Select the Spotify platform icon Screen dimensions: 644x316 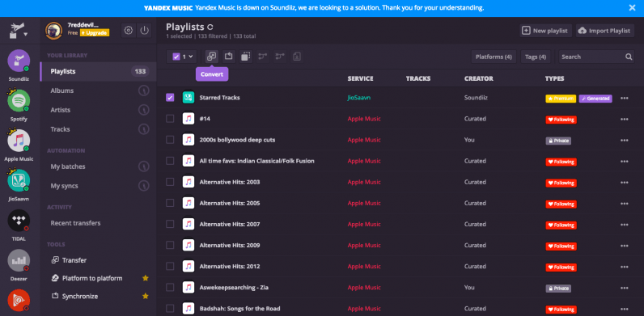[x=19, y=100]
